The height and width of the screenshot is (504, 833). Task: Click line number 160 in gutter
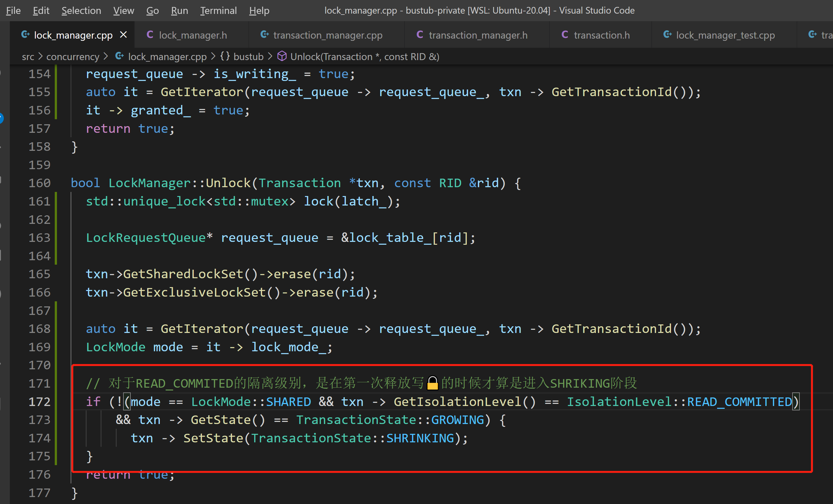(39, 183)
